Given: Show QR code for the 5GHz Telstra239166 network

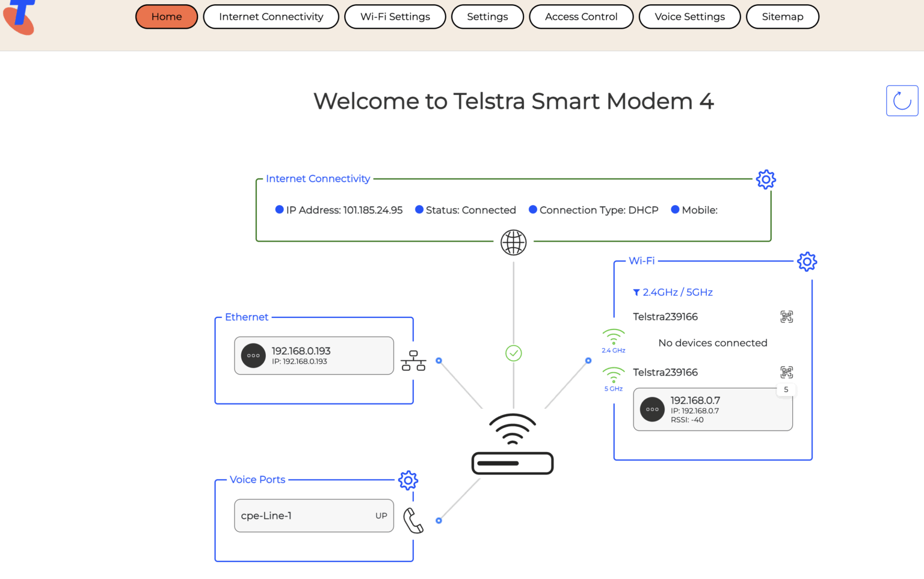Looking at the screenshot, I should pos(786,372).
